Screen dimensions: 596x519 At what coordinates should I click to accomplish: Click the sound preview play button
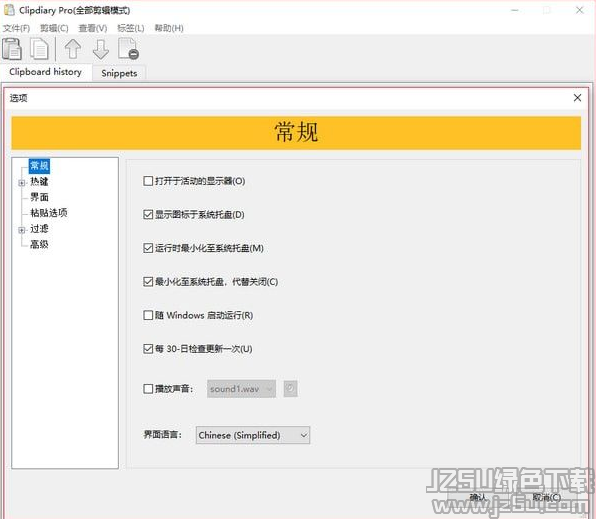tap(290, 389)
